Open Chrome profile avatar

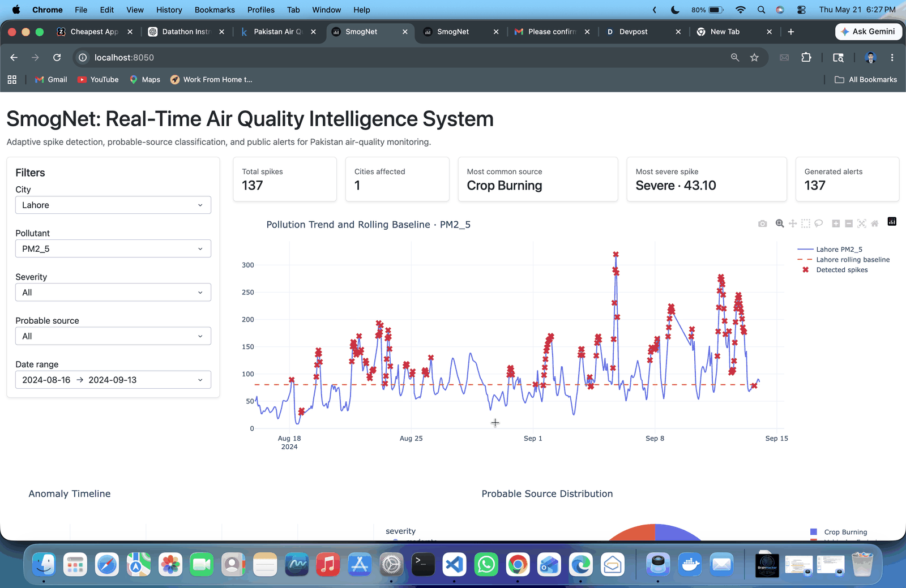(x=871, y=57)
